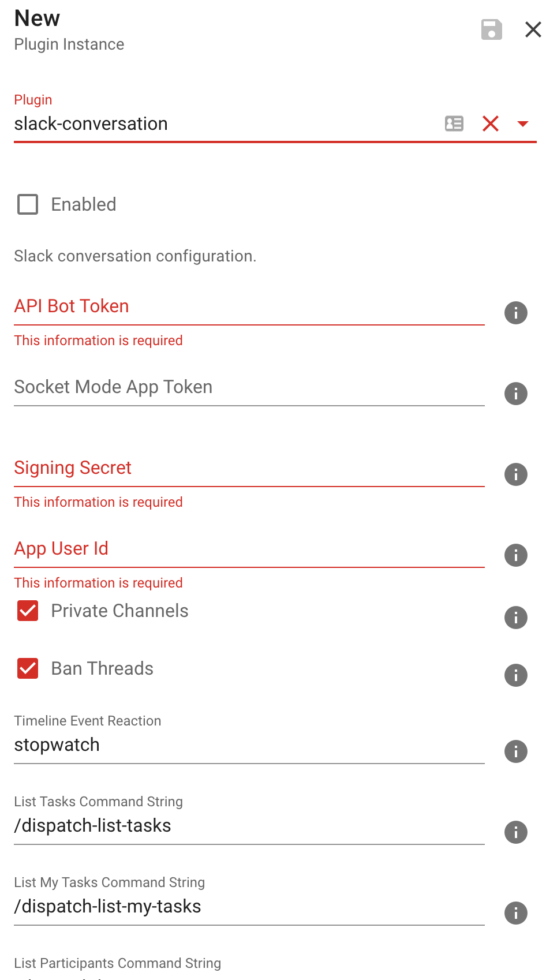Viewport: 546px width, 980px height.
Task: Click the contact card icon beside slack-conversation
Action: [454, 124]
